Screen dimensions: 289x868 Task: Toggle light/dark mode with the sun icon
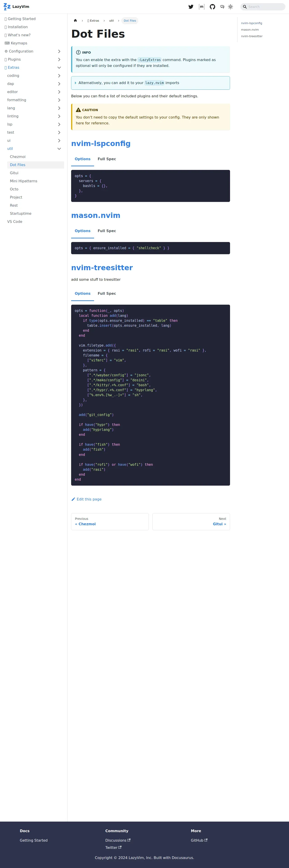(x=230, y=7)
